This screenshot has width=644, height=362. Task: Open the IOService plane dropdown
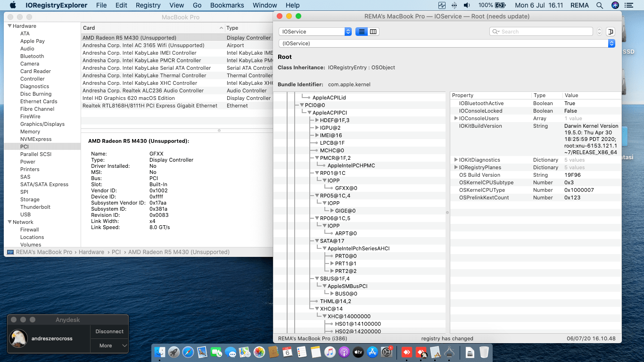(x=315, y=32)
